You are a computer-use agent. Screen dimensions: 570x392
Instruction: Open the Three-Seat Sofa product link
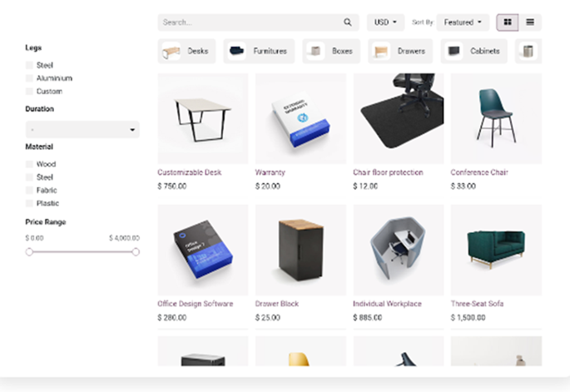[x=477, y=304]
